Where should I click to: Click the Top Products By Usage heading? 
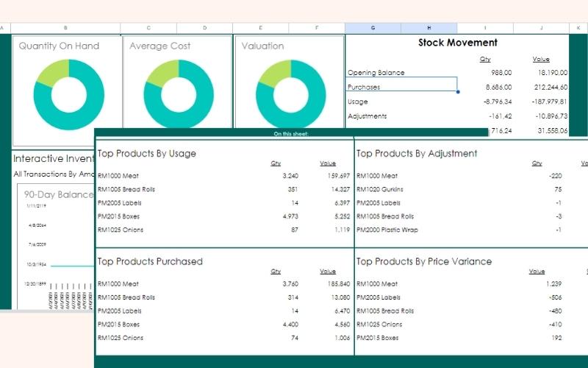[147, 153]
